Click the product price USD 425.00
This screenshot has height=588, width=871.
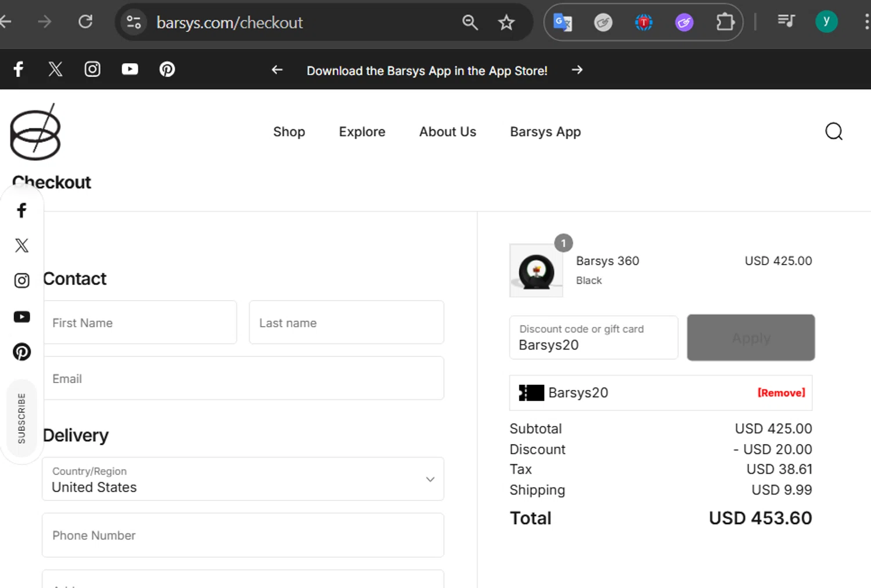point(778,261)
